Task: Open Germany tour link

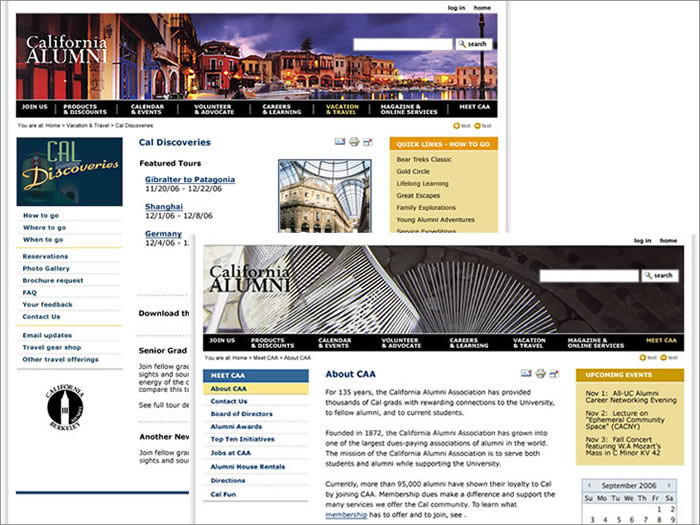Action: (163, 234)
